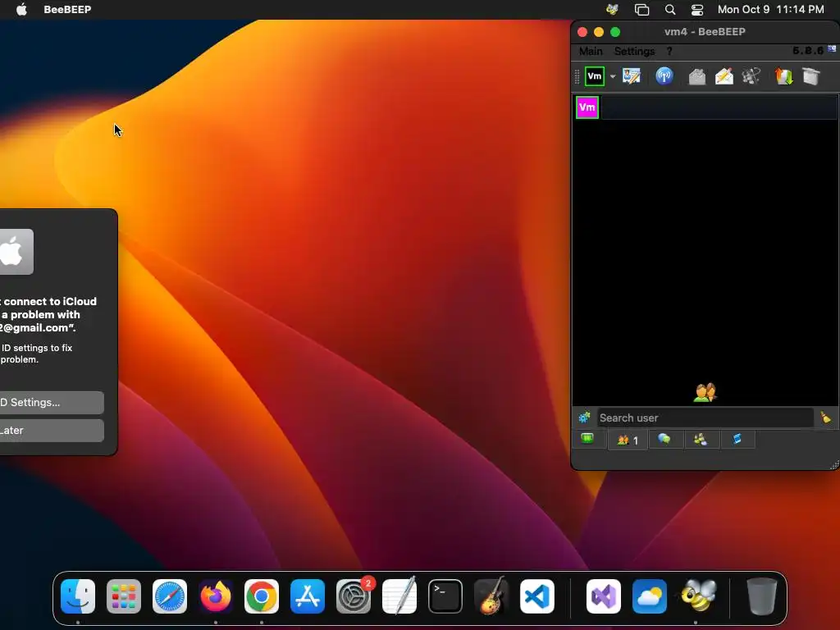Click the overlapping windows icon in menu bar
The width and height of the screenshot is (840, 630).
(641, 9)
